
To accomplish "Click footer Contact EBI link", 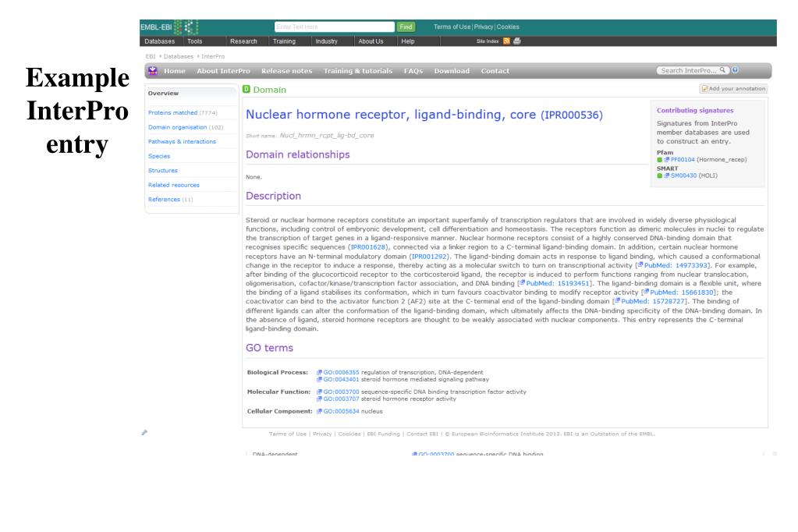I will (422, 434).
